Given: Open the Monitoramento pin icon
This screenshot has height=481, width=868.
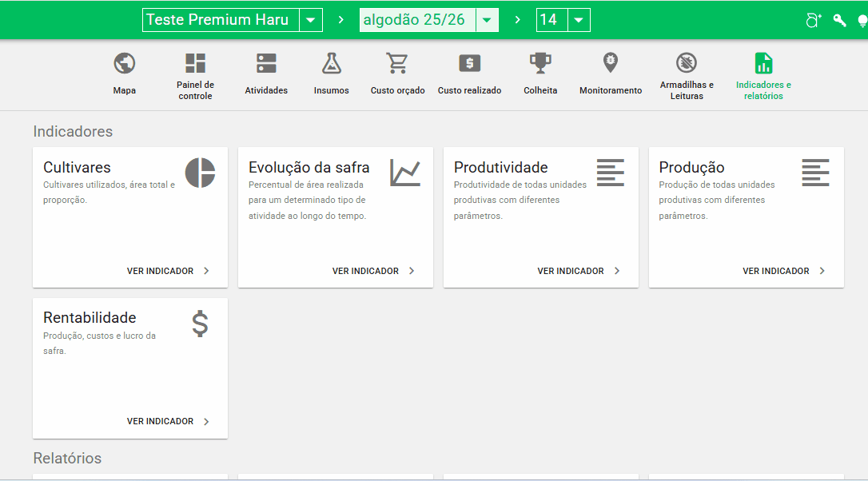Looking at the screenshot, I should click(611, 62).
